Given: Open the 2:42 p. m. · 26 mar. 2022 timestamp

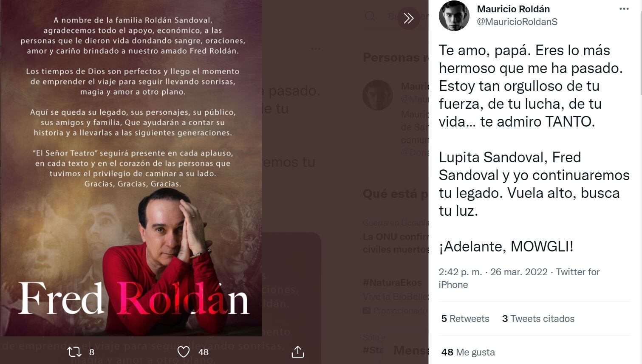Looking at the screenshot, I should (x=493, y=272).
